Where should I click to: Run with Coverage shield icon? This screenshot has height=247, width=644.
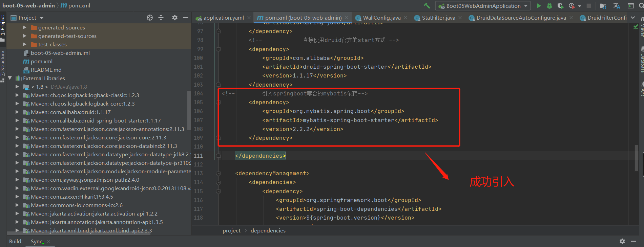pyautogui.click(x=560, y=6)
